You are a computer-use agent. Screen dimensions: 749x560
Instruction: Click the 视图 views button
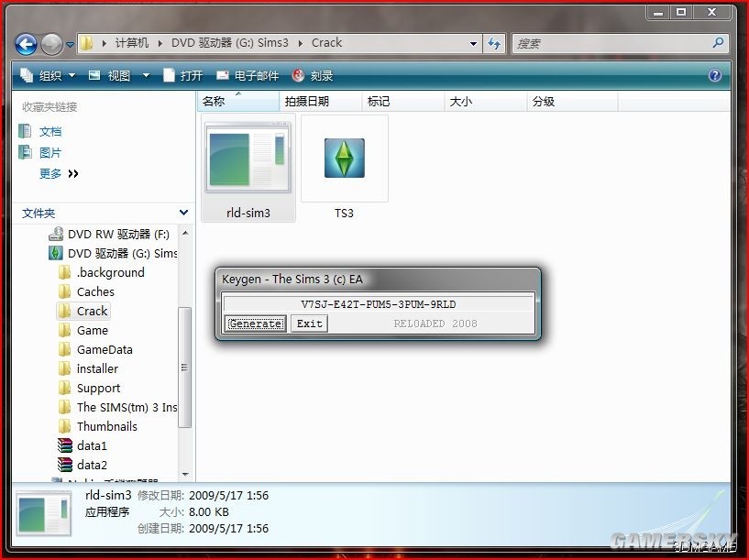110,75
